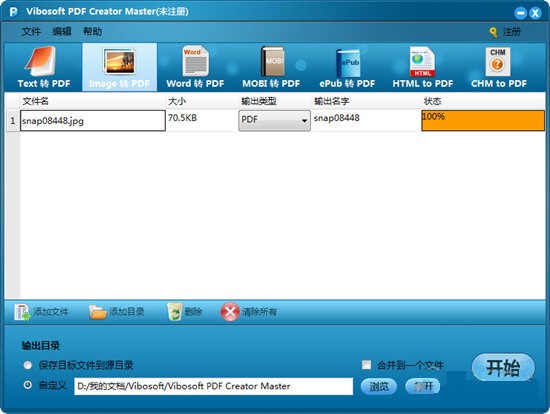Open the 文件 menu
Viewport: 550px width, 414px height.
click(x=31, y=32)
